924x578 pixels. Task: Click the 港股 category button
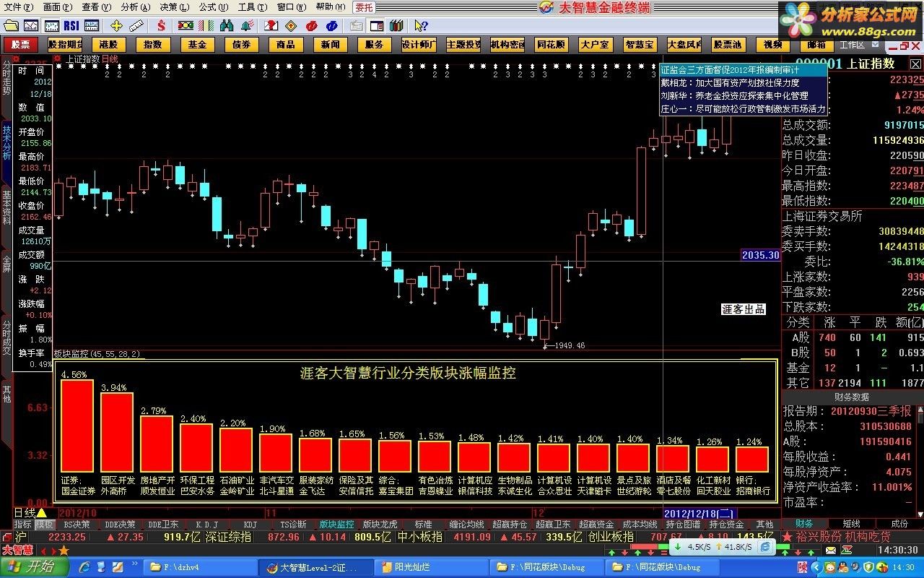click(108, 44)
